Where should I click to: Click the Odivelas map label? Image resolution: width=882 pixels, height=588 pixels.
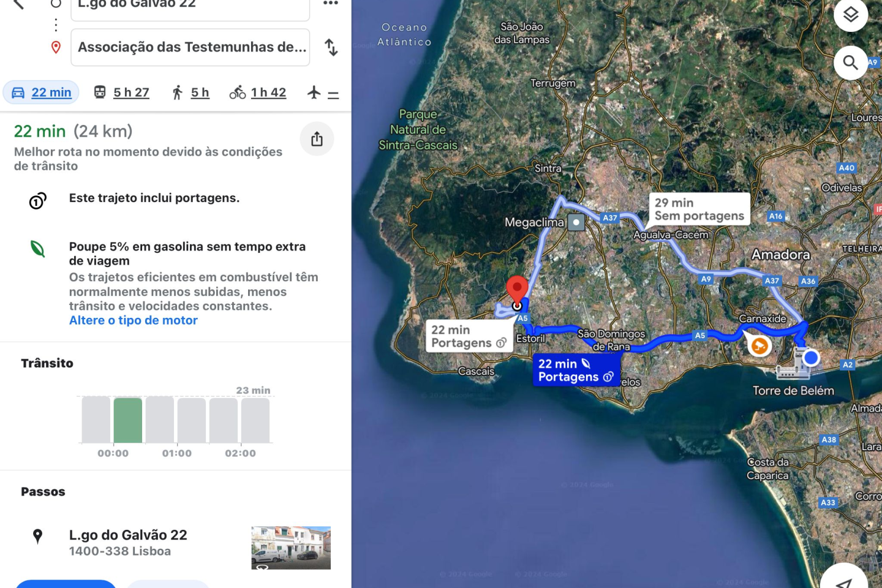[842, 187]
